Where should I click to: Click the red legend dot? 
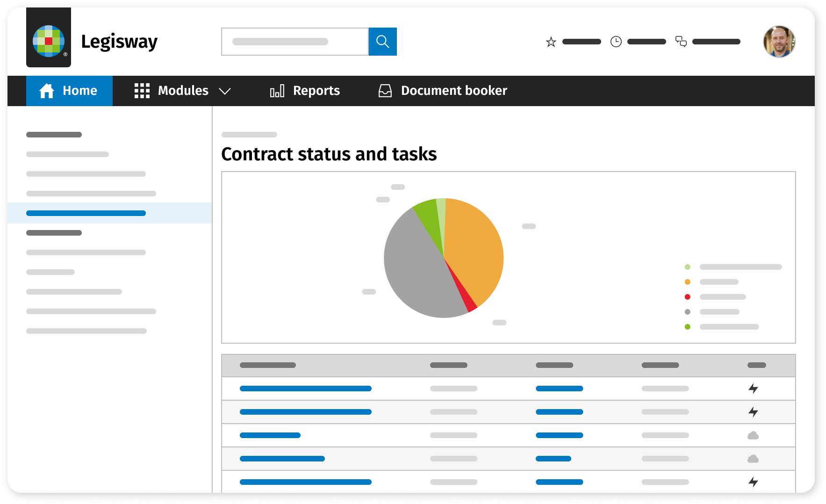click(x=687, y=297)
